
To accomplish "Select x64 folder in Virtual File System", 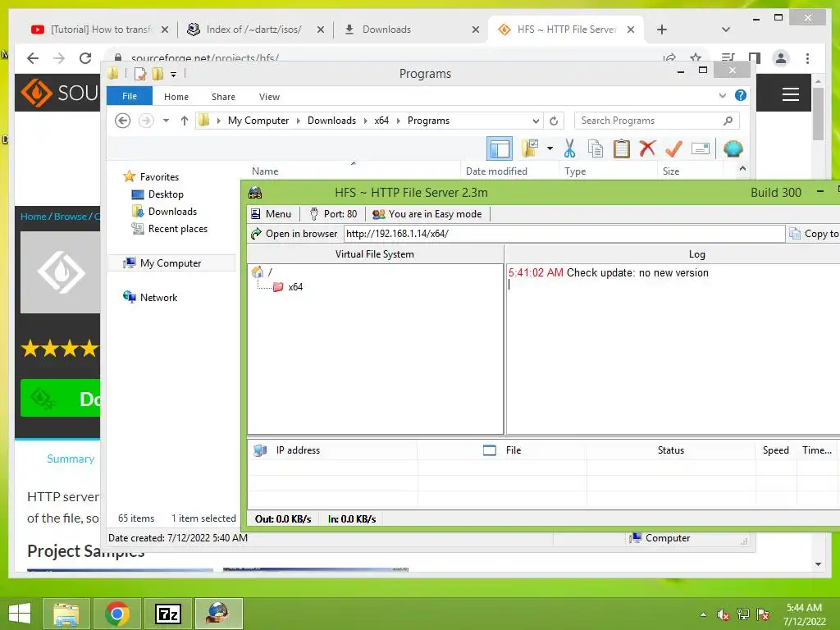I will coord(288,286).
